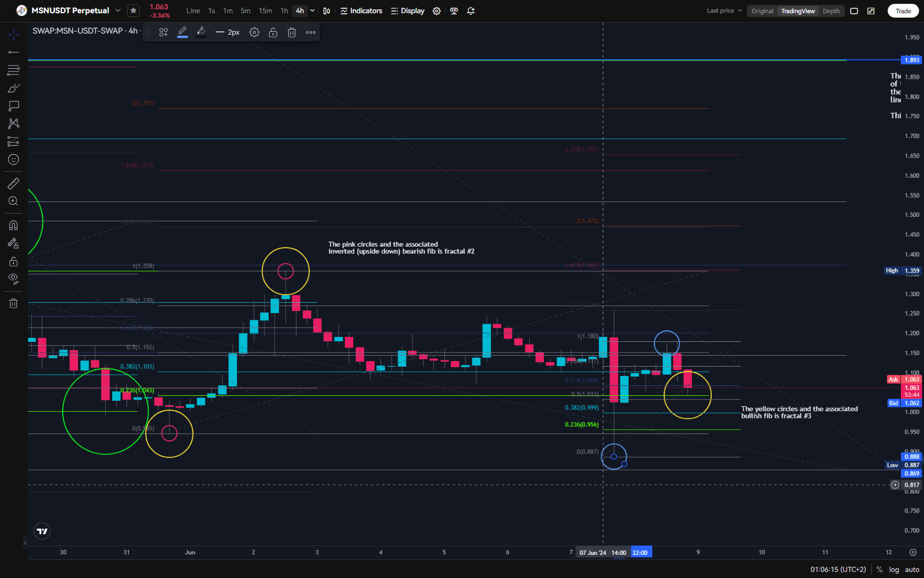Select the crosshair cursor tool

14,35
